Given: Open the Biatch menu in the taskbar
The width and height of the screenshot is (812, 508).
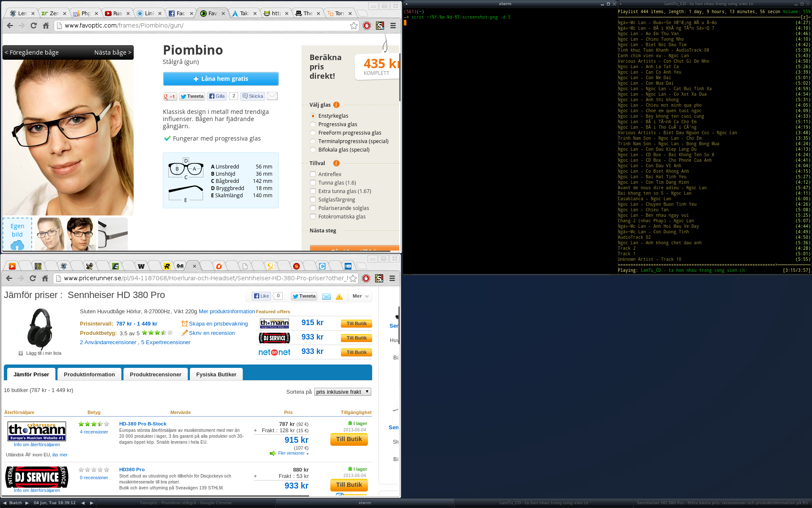Looking at the screenshot, I should (16, 503).
